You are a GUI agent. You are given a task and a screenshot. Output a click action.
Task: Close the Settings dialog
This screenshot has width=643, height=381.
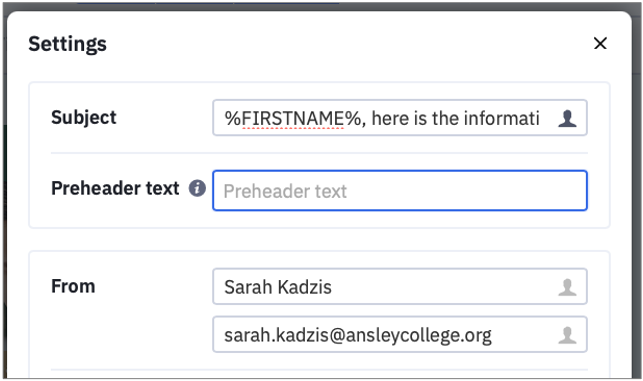tap(600, 43)
